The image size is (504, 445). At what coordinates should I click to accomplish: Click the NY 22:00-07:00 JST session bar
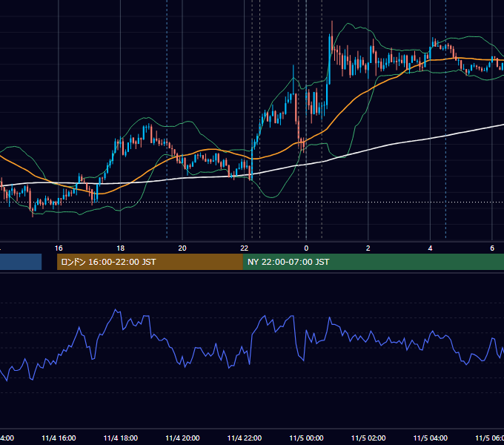tap(373, 262)
